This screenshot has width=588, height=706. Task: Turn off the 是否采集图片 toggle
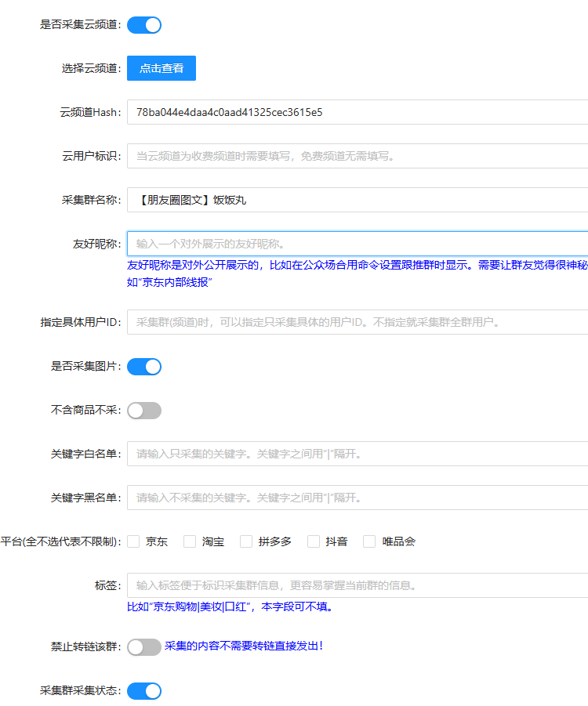click(x=144, y=367)
